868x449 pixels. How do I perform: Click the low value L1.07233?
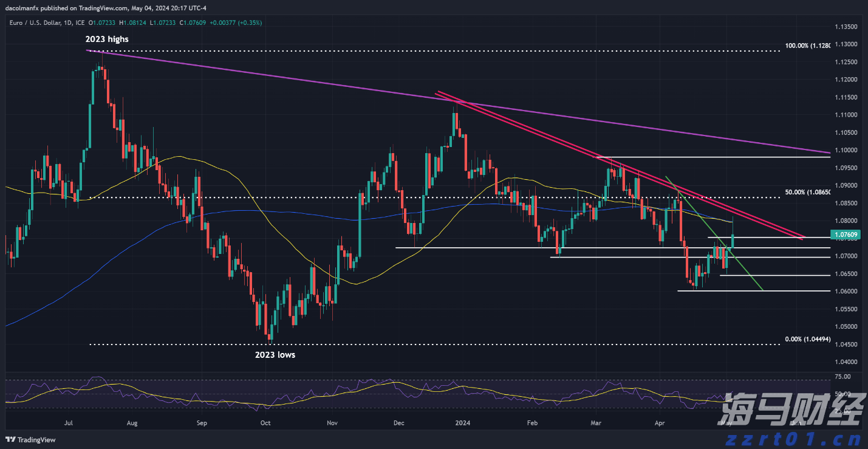click(162, 22)
